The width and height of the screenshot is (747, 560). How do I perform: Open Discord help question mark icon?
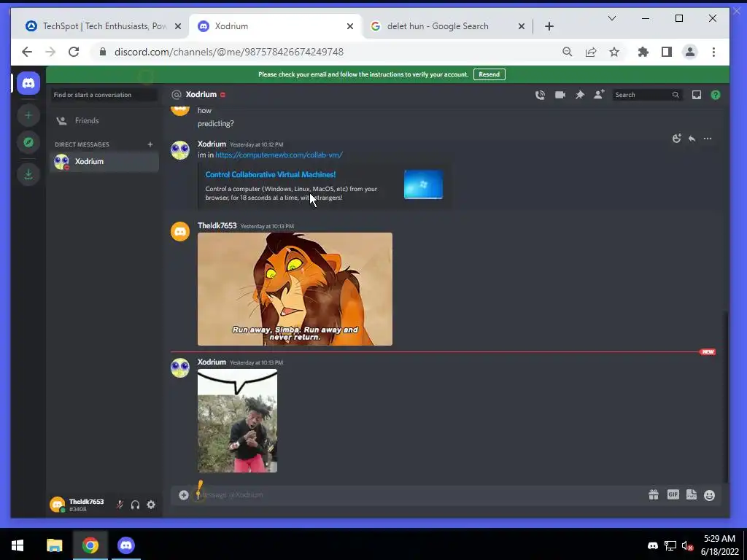(x=715, y=95)
